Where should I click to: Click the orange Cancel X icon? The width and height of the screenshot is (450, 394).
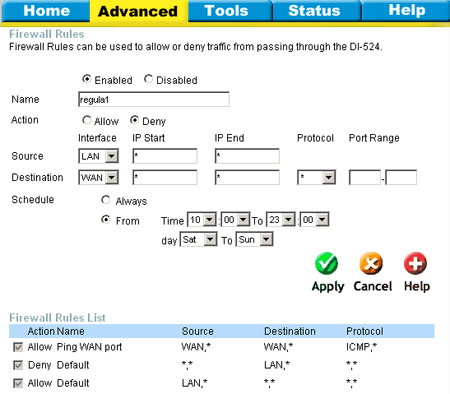371,263
